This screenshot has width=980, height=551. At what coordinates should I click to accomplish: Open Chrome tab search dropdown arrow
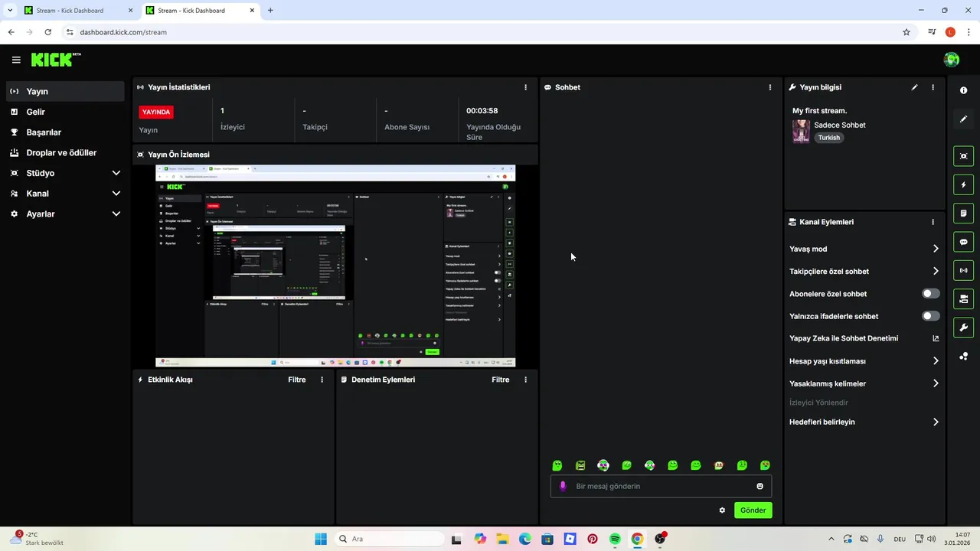pyautogui.click(x=10, y=11)
